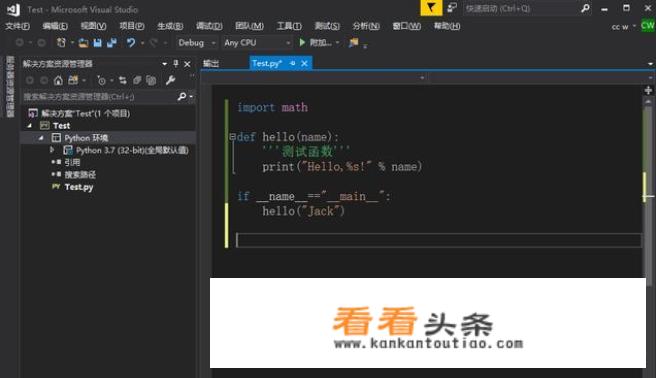Screen dimensions: 656x378
Task: Open the Solution Explorer window position dropdown
Action: click(x=164, y=64)
